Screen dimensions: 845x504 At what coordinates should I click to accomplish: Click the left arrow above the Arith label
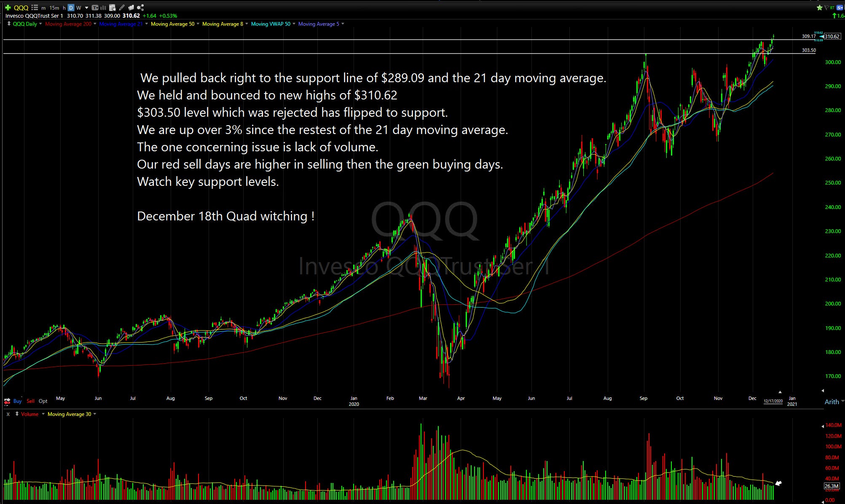click(x=823, y=391)
